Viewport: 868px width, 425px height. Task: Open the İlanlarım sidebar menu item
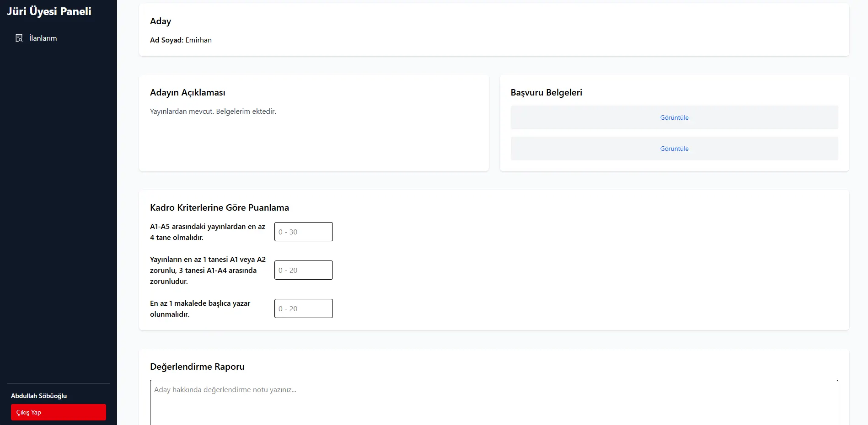click(59, 38)
